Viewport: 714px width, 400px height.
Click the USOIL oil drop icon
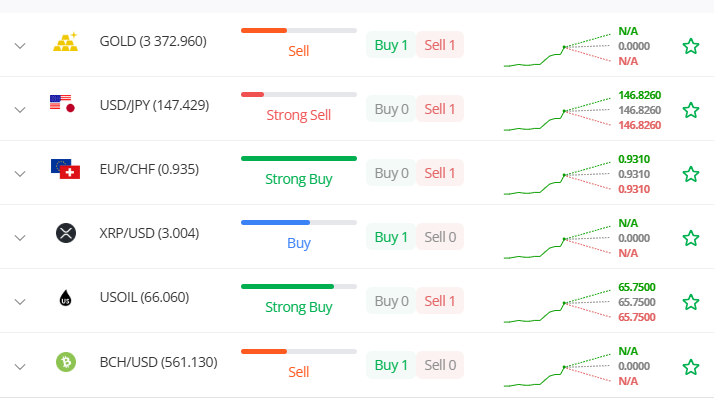click(x=66, y=298)
